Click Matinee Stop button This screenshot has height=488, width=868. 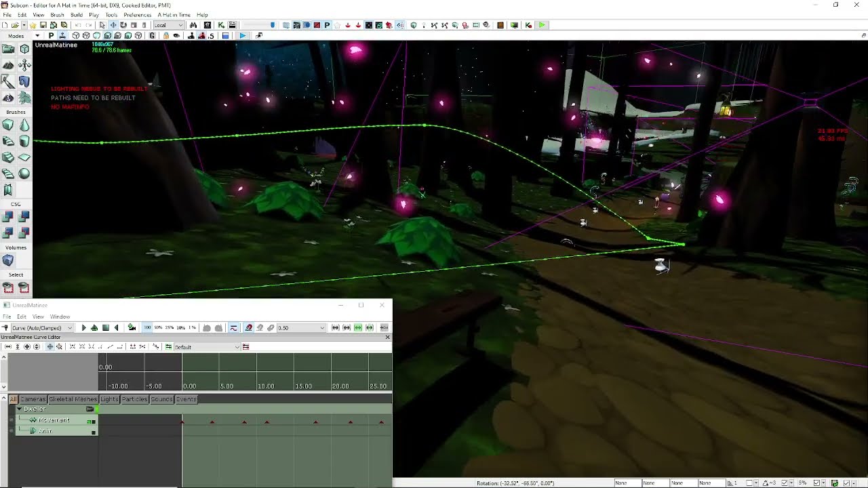pyautogui.click(x=105, y=327)
